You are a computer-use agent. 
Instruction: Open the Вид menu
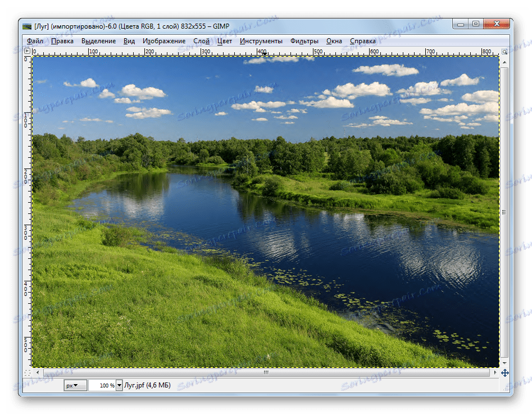129,41
